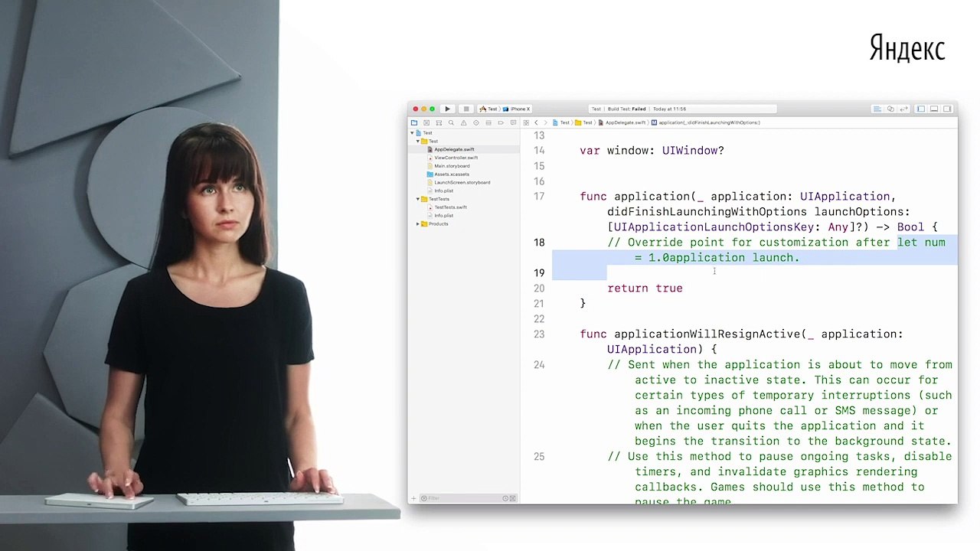
Task: Switch to the Assistant editor
Action: (890, 109)
